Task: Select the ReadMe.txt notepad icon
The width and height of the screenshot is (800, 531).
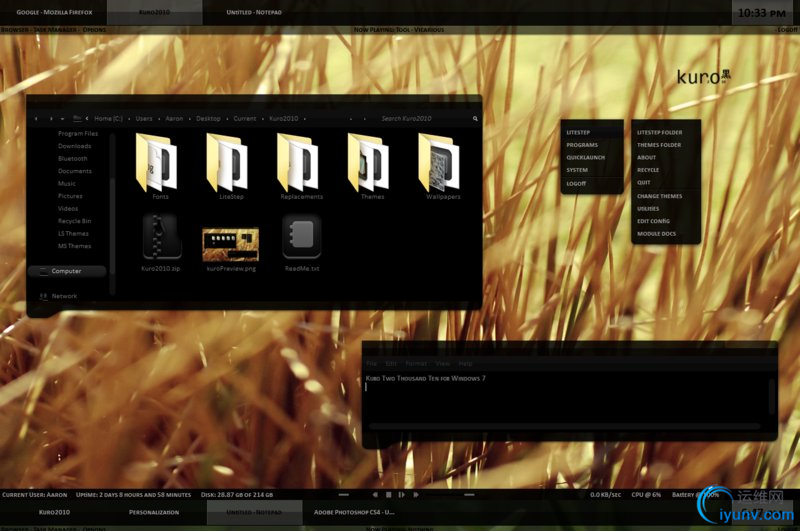Action: [302, 237]
